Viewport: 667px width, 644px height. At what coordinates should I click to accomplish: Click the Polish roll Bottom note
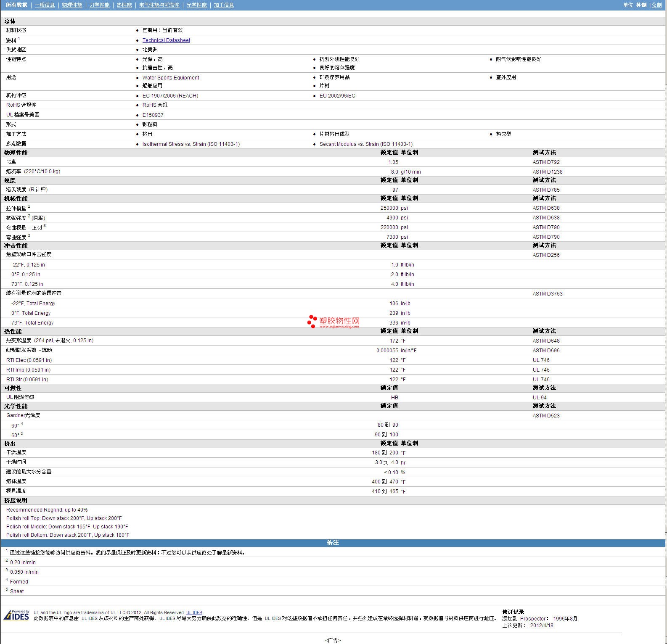pos(68,535)
